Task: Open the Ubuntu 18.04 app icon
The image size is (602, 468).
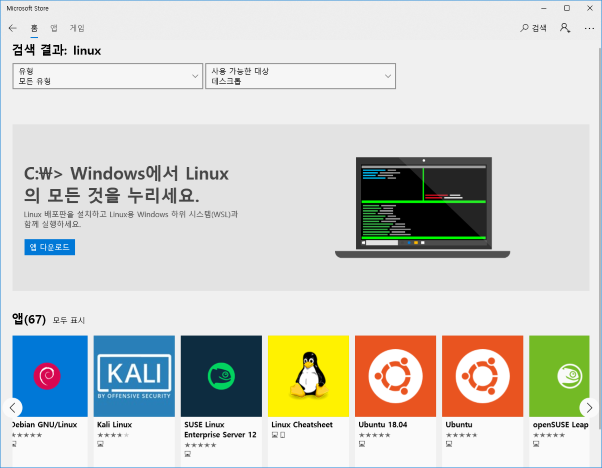Action: tap(395, 376)
